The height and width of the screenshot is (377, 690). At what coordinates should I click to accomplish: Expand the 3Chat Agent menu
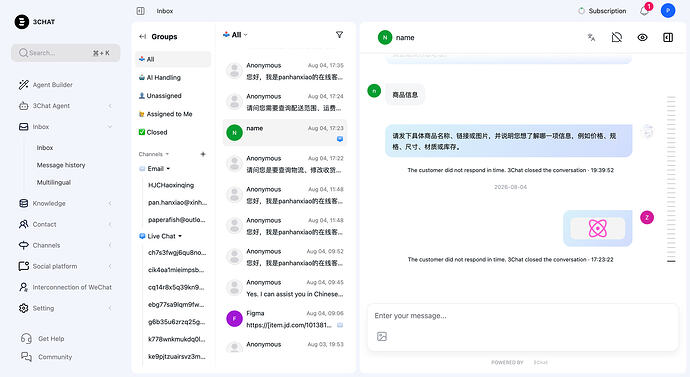(66, 106)
